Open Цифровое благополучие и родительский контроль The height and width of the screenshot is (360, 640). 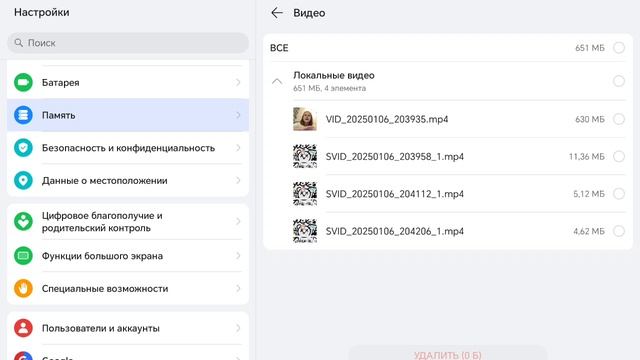[128, 221]
